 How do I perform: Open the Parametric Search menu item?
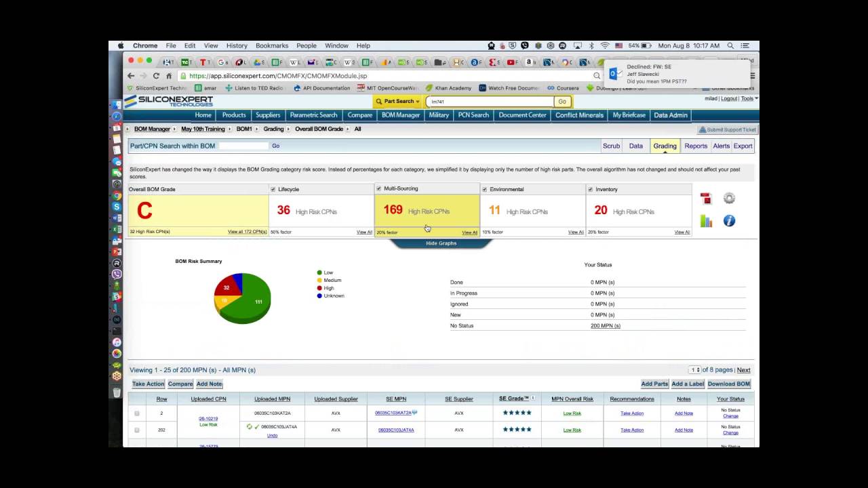click(313, 115)
